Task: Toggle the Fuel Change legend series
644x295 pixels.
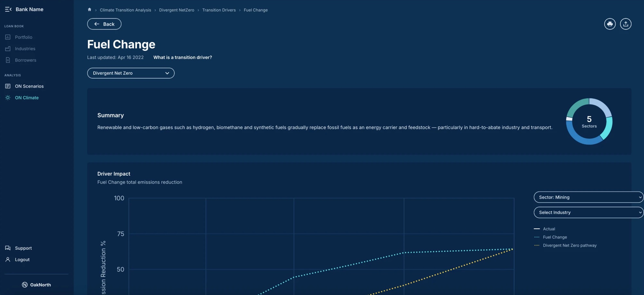Action: (x=550, y=237)
